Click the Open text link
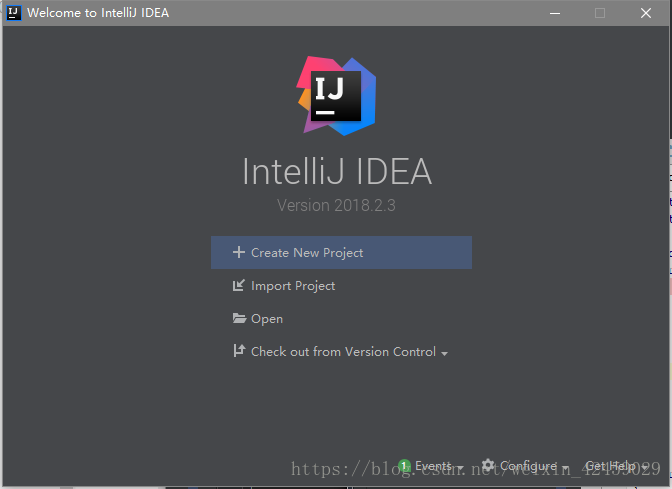672x489 pixels. pyautogui.click(x=267, y=319)
